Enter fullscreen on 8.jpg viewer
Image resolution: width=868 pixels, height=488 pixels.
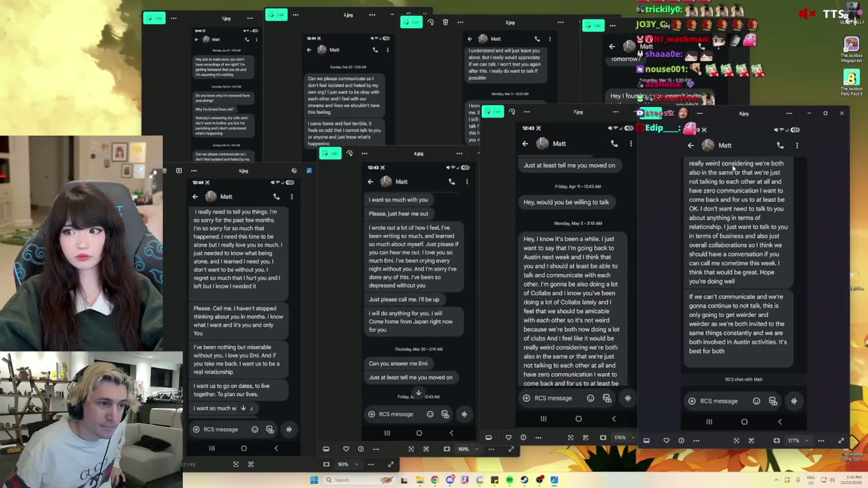tap(841, 441)
